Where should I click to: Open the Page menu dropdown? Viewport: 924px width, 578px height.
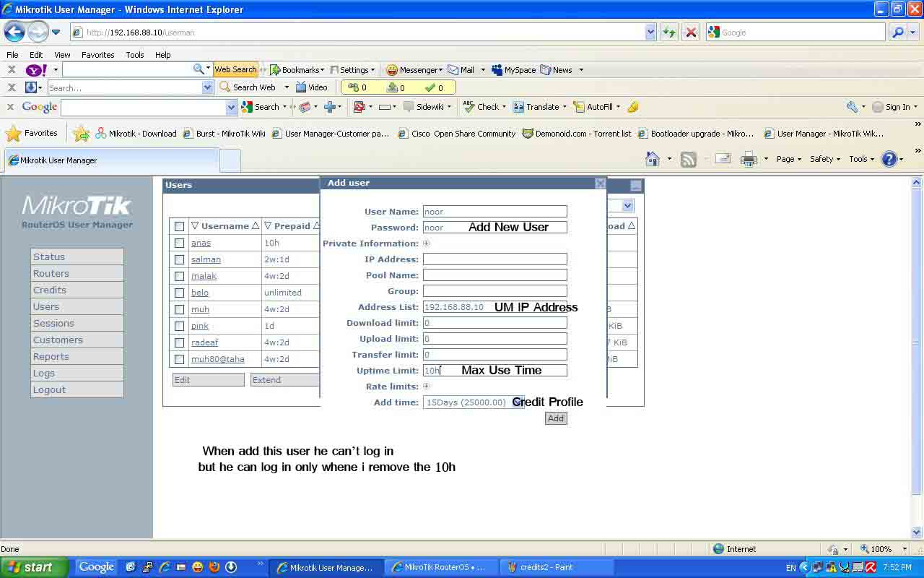pos(788,159)
